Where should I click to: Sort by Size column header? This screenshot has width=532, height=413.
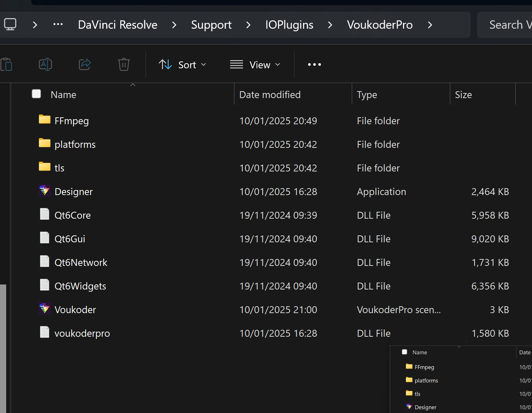[x=463, y=95]
